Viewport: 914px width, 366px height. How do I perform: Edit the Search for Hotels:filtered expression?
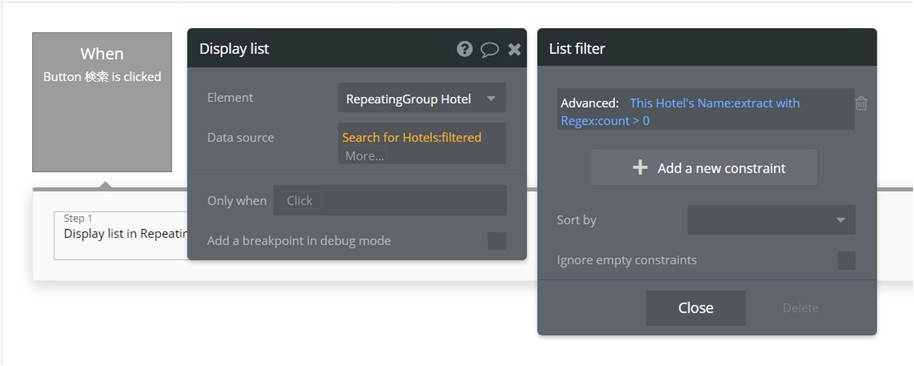pyautogui.click(x=412, y=138)
